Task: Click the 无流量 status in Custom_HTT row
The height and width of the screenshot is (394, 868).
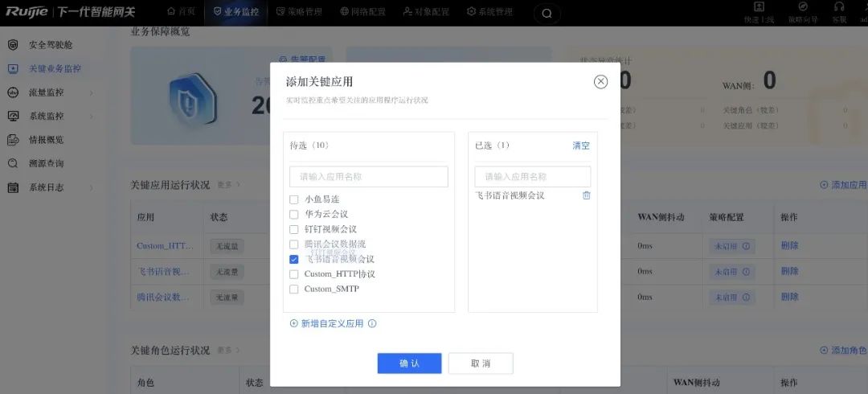Action: (x=227, y=246)
